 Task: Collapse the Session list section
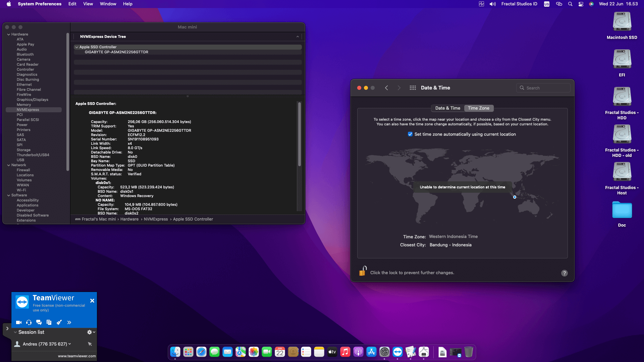[15, 332]
